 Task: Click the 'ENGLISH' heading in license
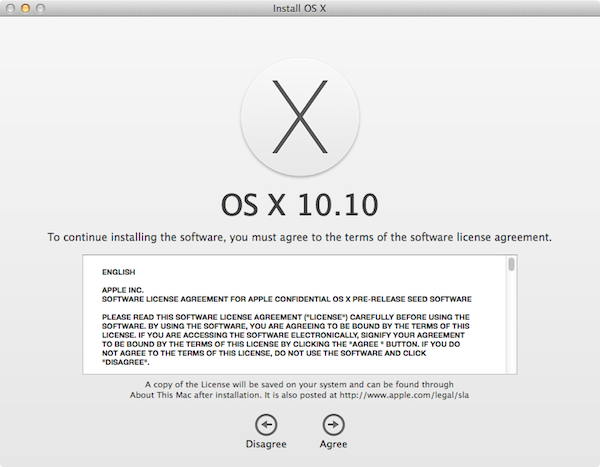[x=119, y=272]
